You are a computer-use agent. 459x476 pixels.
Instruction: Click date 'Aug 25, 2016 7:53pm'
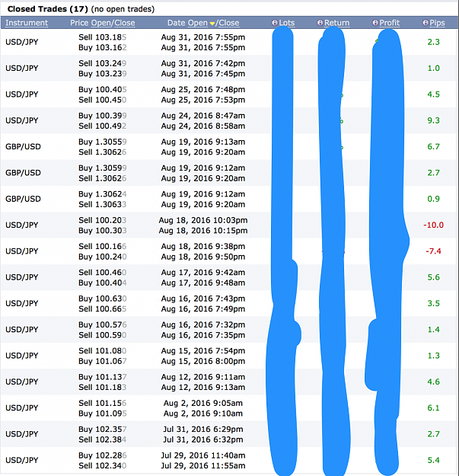[x=203, y=100]
